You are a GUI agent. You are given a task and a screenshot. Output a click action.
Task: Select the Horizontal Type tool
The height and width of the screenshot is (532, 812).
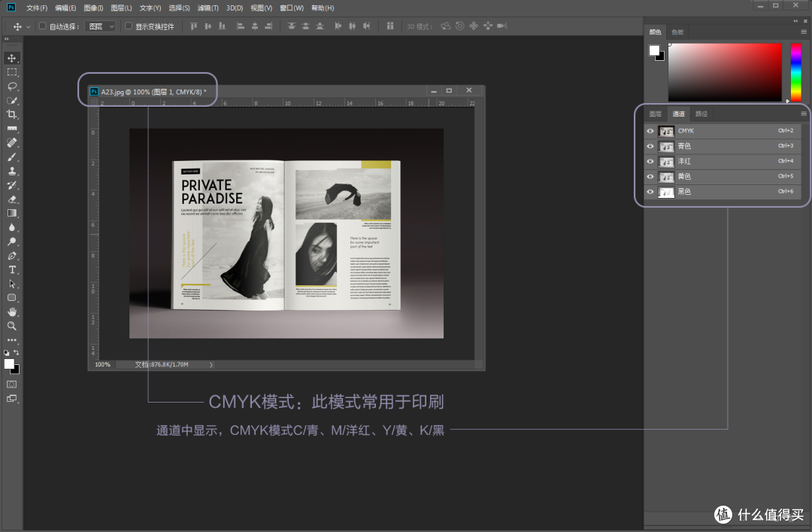coord(11,270)
